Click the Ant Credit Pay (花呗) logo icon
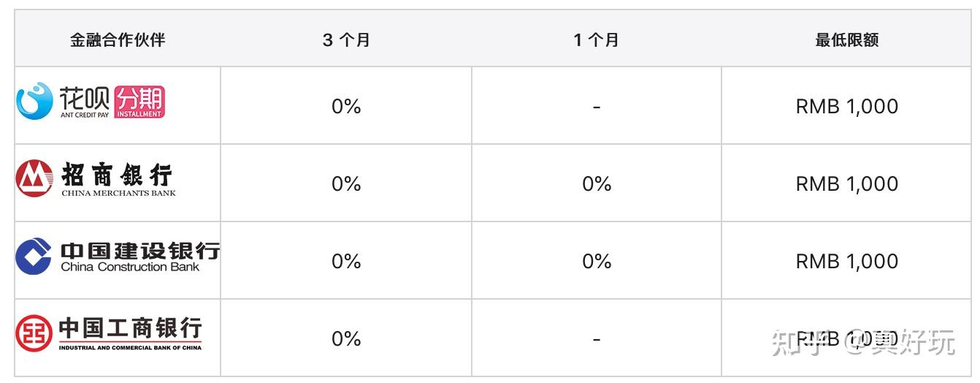Viewport: 980px width, 383px height. click(x=34, y=101)
